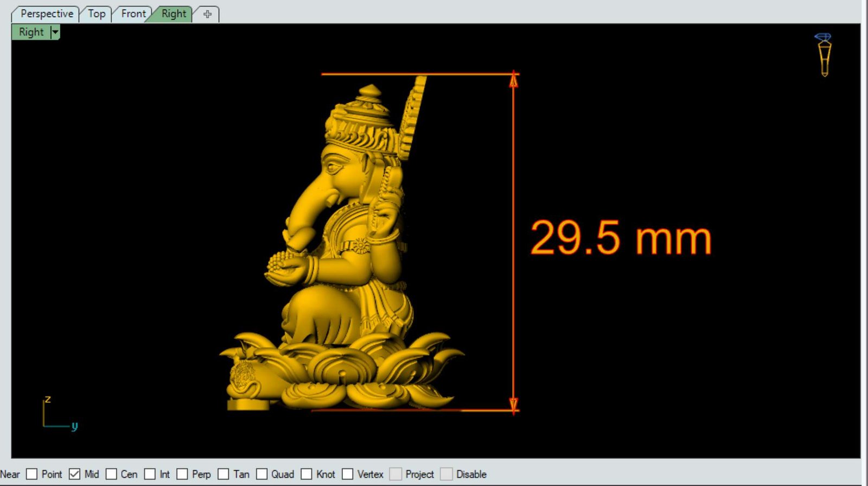Open the Front viewport tab
This screenshot has width=868, height=486.
pyautogui.click(x=133, y=14)
